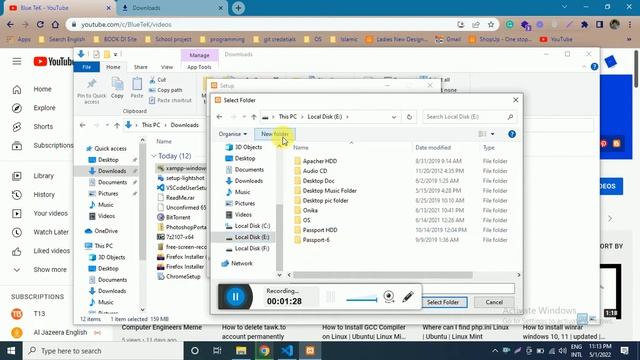
Task: Open YouTube hamburger menu
Action: tap(17, 61)
